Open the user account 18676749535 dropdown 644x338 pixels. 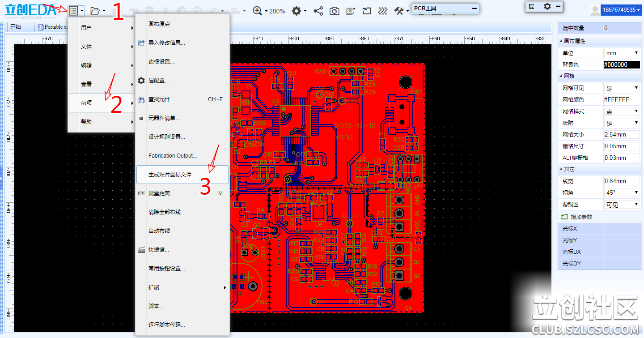621,10
